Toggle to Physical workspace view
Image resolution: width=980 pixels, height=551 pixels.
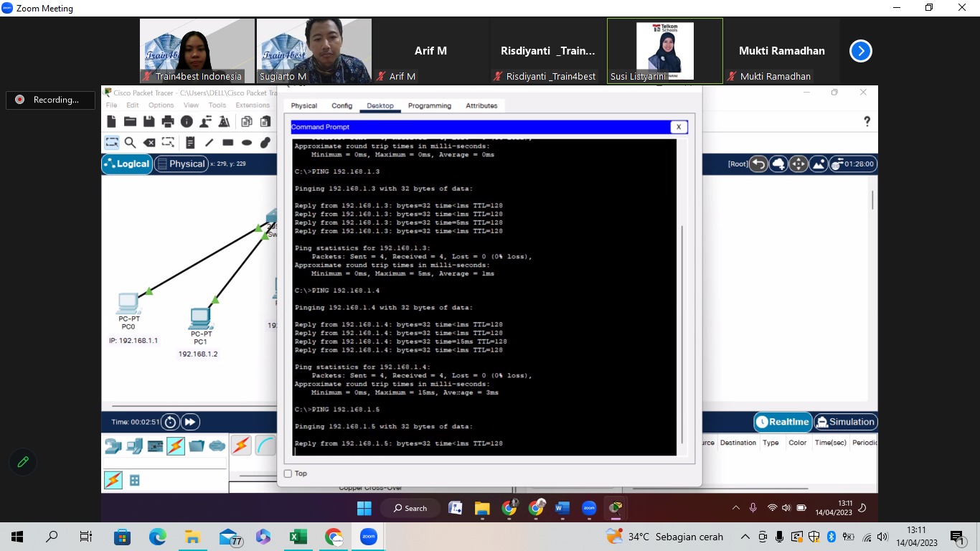(x=181, y=164)
